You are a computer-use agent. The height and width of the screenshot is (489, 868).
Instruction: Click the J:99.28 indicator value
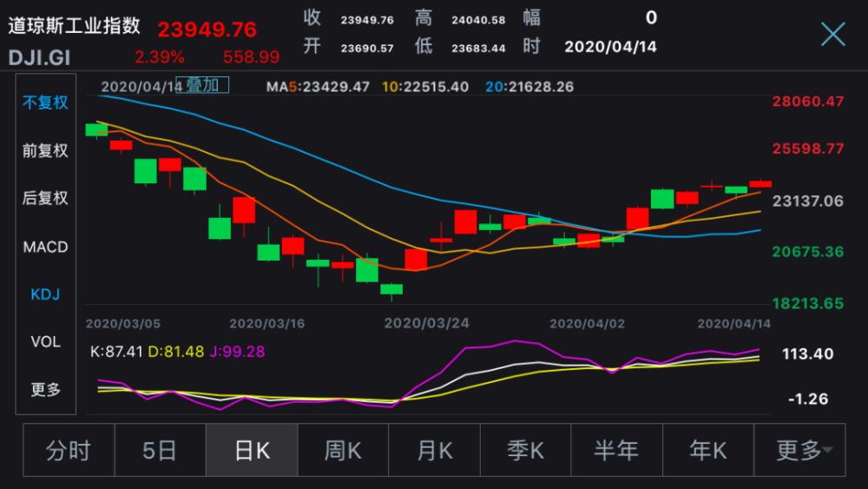pyautogui.click(x=237, y=352)
